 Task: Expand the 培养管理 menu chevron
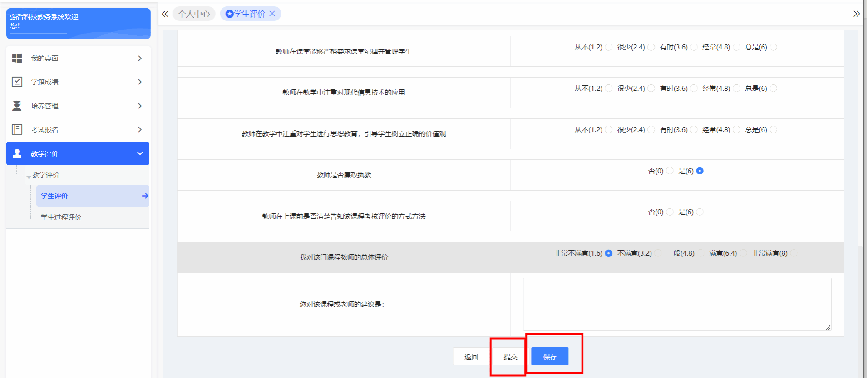140,106
